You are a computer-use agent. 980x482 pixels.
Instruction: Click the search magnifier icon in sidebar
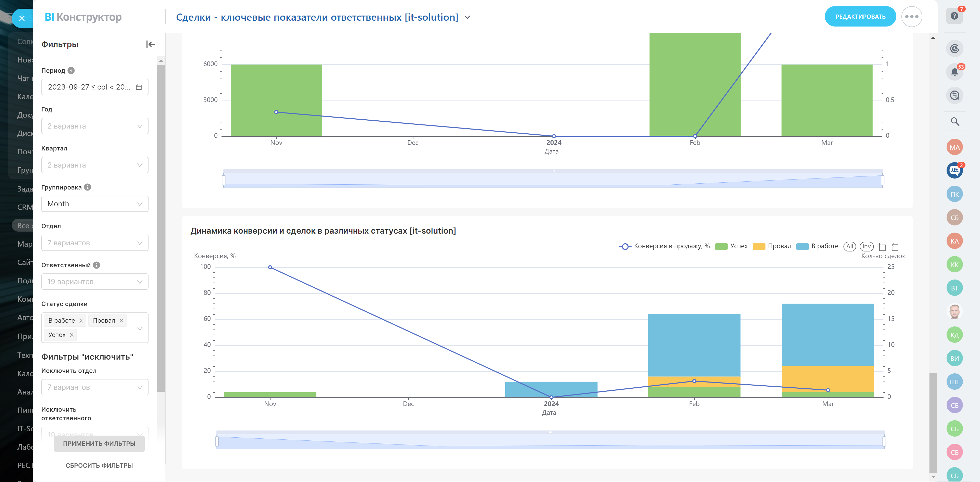click(954, 122)
